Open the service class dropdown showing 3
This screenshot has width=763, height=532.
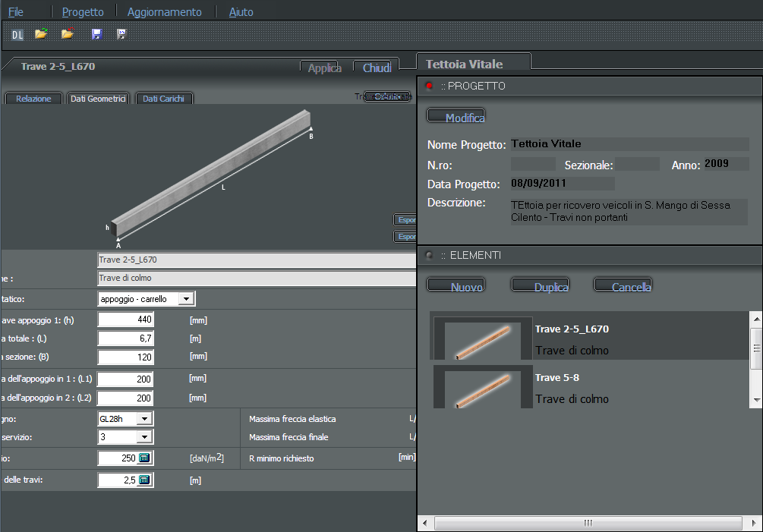click(125, 437)
